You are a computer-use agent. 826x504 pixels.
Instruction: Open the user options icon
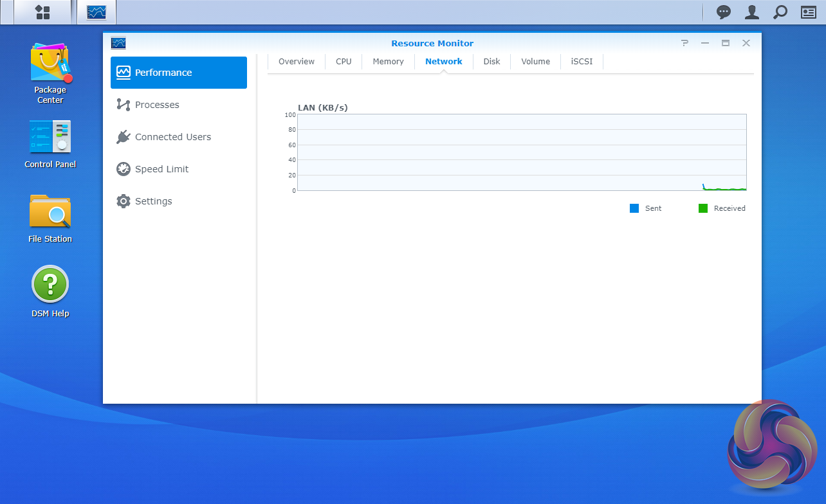(x=751, y=12)
